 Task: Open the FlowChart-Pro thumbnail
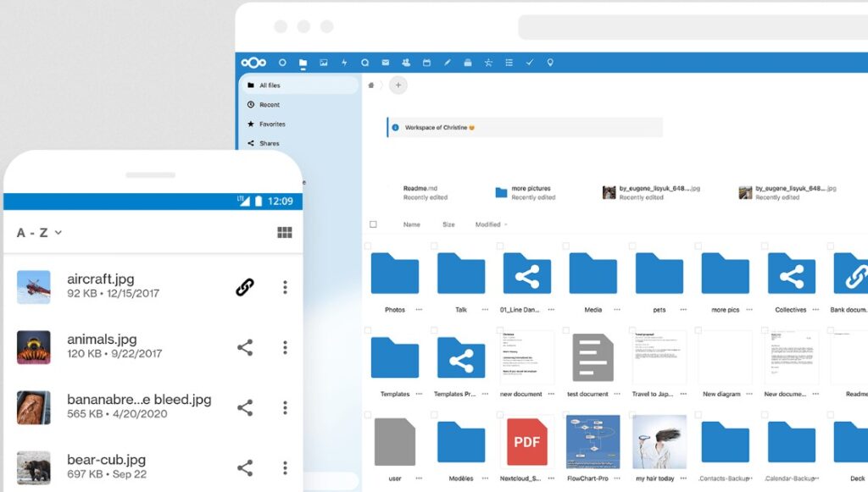593,441
